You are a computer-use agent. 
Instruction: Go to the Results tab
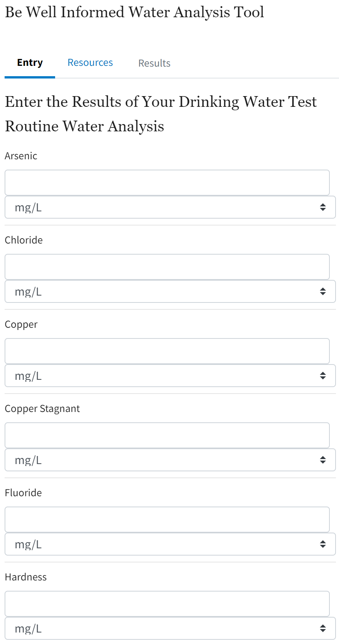coord(154,63)
